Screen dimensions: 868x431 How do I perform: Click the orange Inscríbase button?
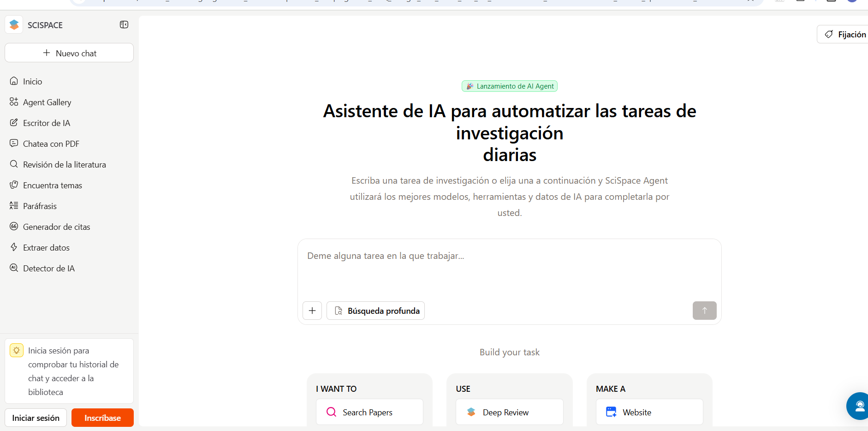point(102,418)
